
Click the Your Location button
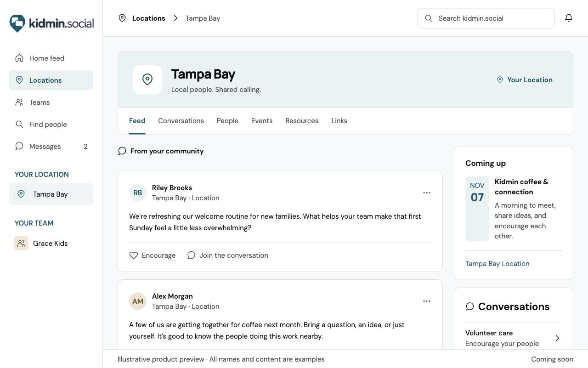tap(525, 79)
